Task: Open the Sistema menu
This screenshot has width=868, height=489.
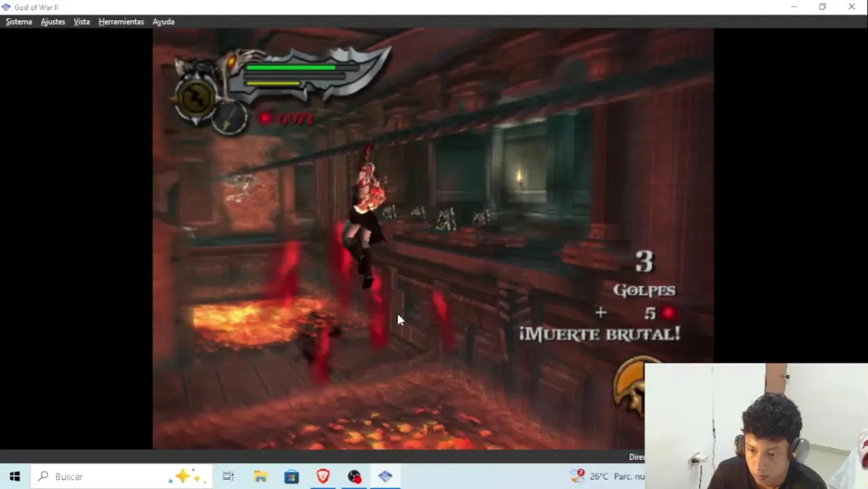Action: point(19,22)
